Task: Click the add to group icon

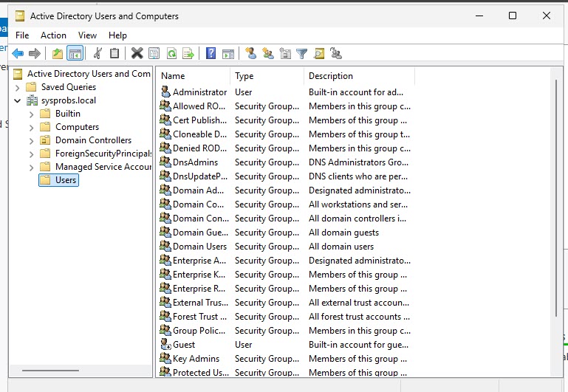Action: 336,54
